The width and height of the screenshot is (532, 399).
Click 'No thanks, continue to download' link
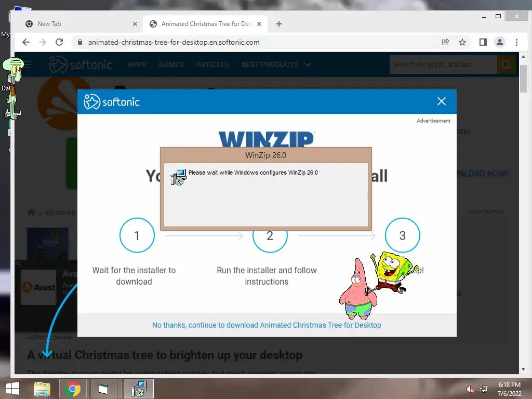point(267,325)
